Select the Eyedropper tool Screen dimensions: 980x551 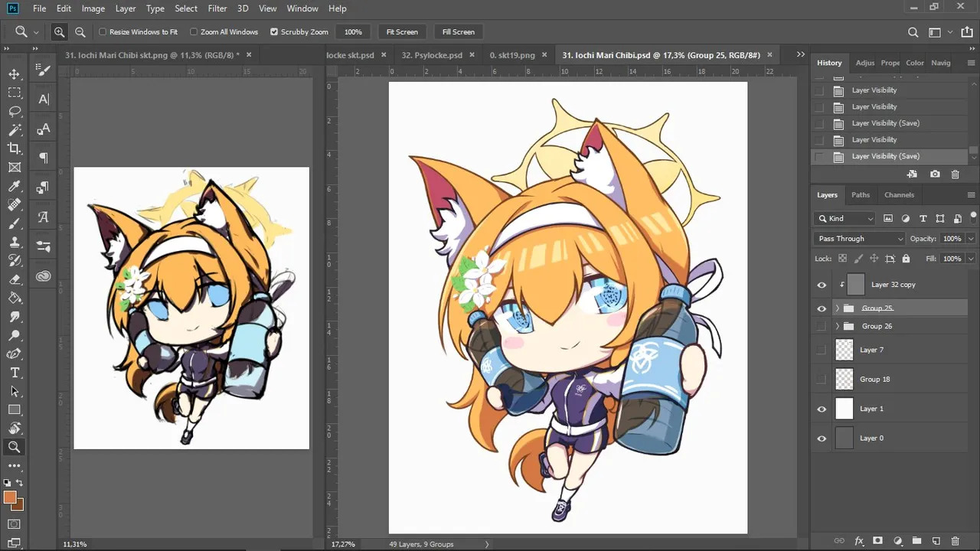pyautogui.click(x=15, y=186)
